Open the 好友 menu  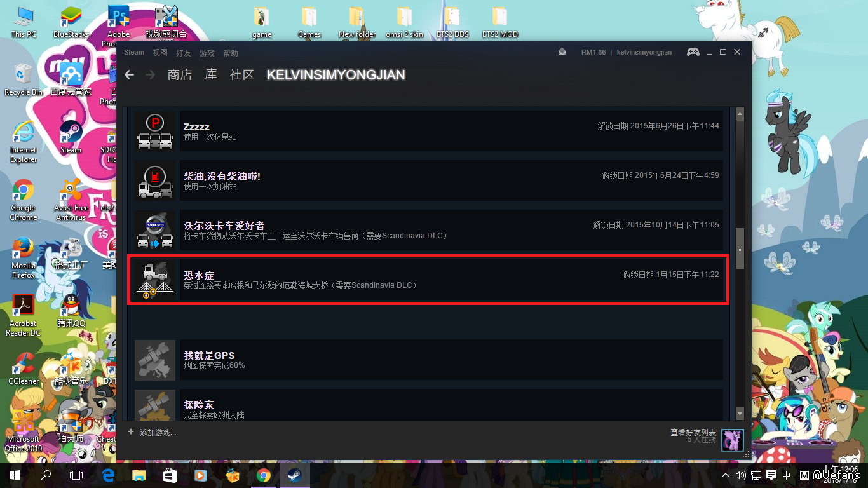click(x=184, y=53)
